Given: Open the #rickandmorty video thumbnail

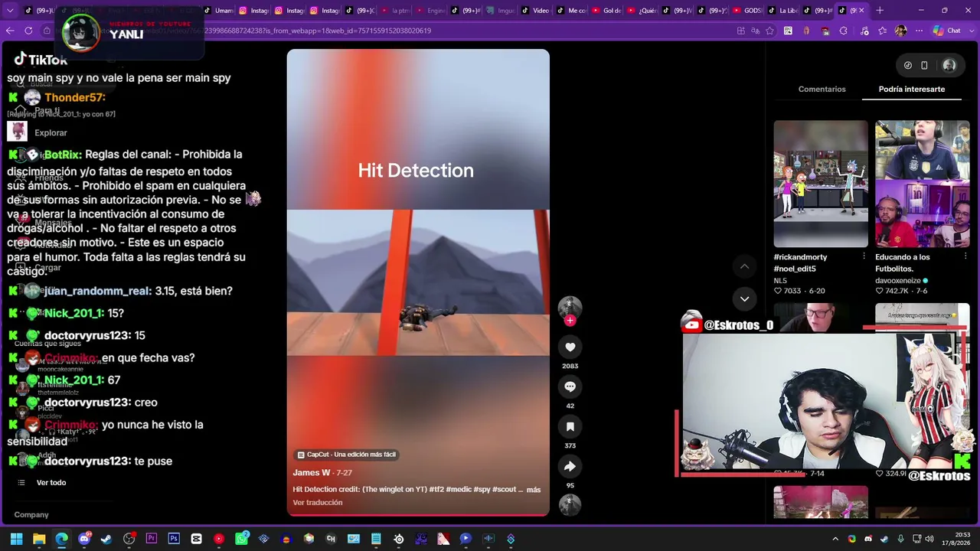Looking at the screenshot, I should 821,184.
